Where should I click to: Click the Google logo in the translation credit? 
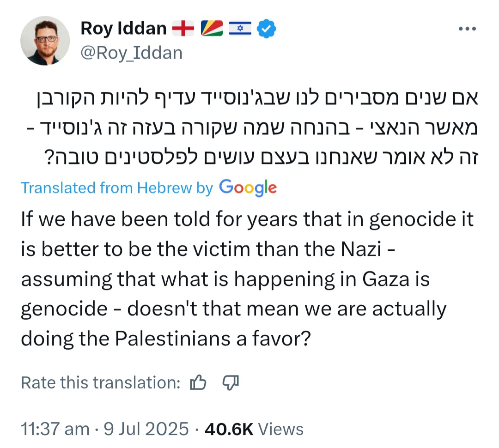click(248, 188)
